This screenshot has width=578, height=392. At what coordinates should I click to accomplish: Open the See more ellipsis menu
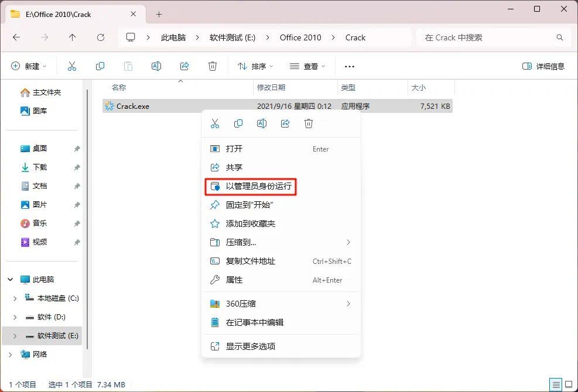(x=350, y=67)
